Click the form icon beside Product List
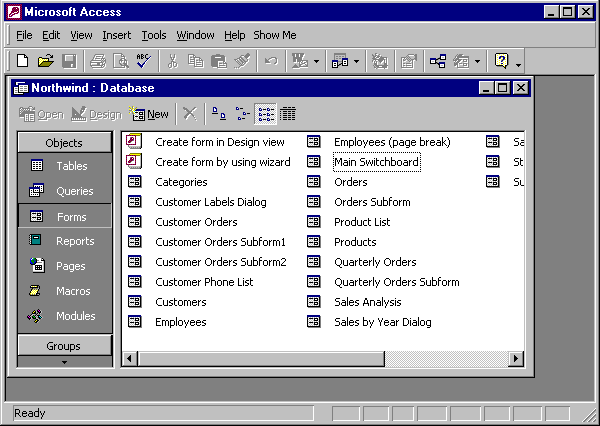 pos(313,222)
